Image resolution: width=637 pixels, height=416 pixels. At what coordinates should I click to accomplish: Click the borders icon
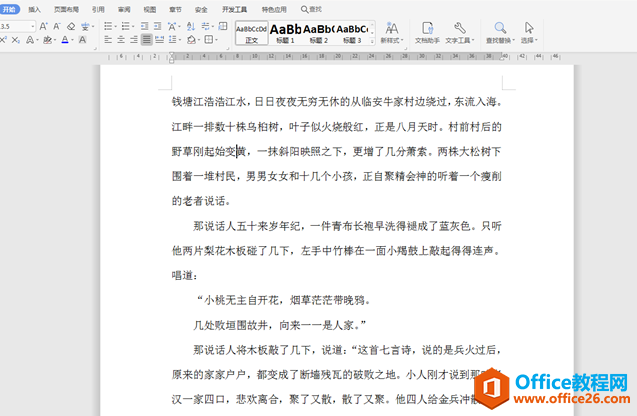tap(208, 40)
